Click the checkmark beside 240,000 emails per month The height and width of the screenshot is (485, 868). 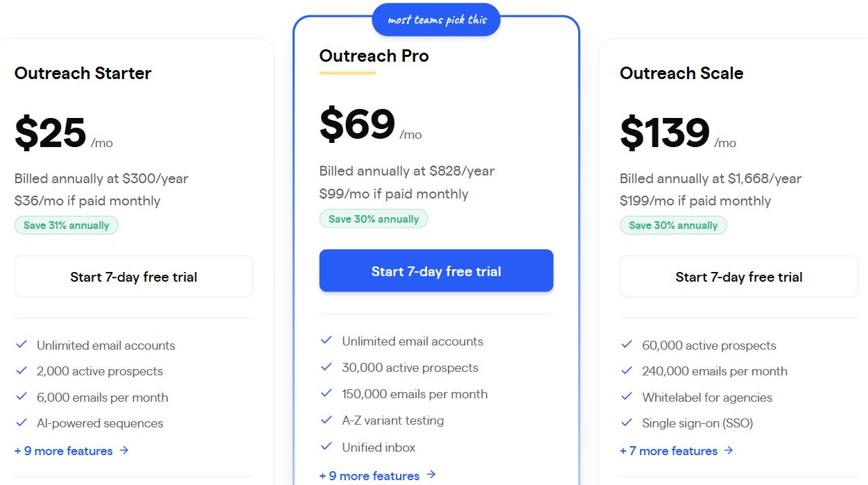pyautogui.click(x=627, y=371)
